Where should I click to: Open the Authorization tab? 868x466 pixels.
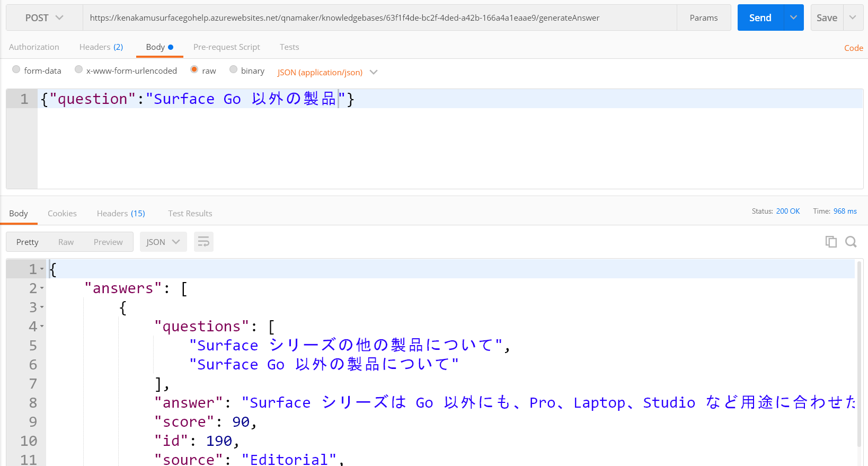tap(34, 47)
